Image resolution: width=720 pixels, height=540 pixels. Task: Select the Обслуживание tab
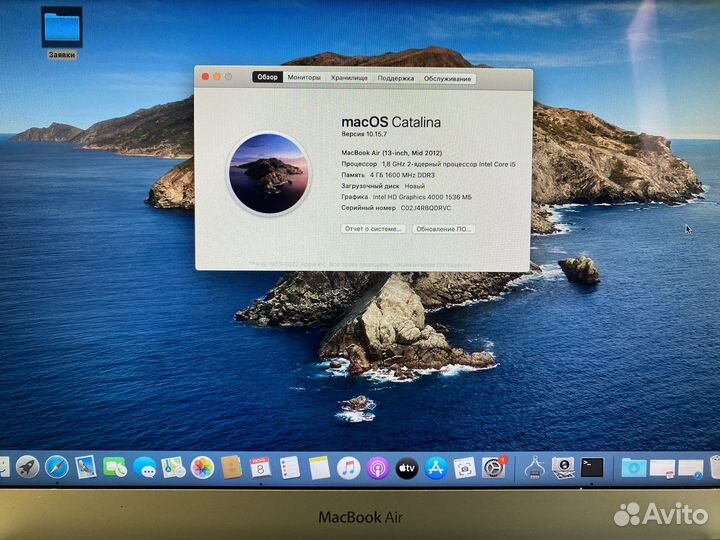tap(447, 79)
